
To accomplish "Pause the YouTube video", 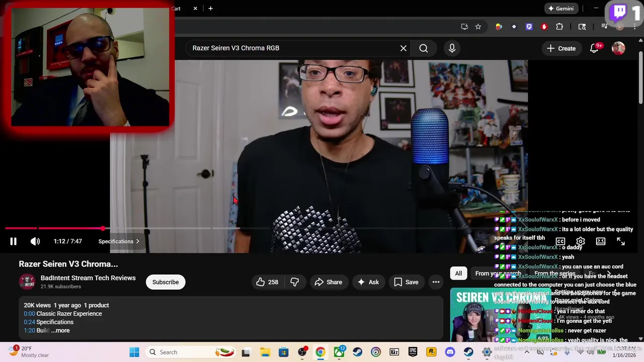I will click(x=14, y=241).
